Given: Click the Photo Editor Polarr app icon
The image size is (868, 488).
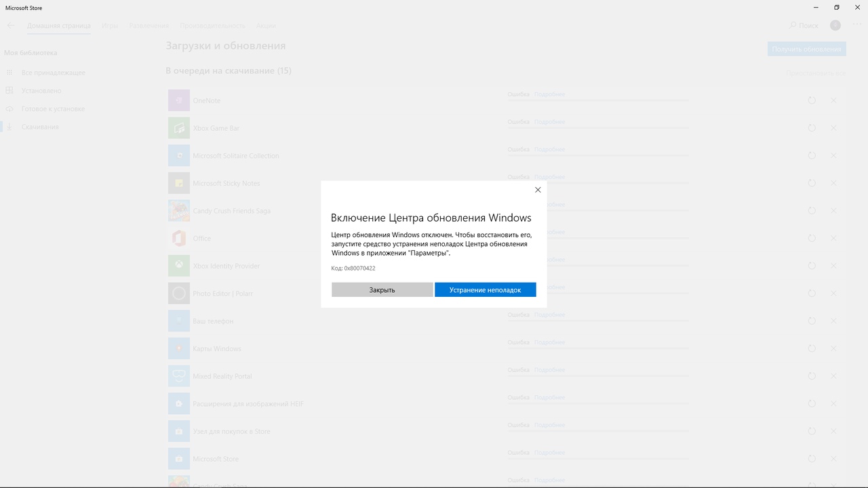Looking at the screenshot, I should [x=179, y=293].
